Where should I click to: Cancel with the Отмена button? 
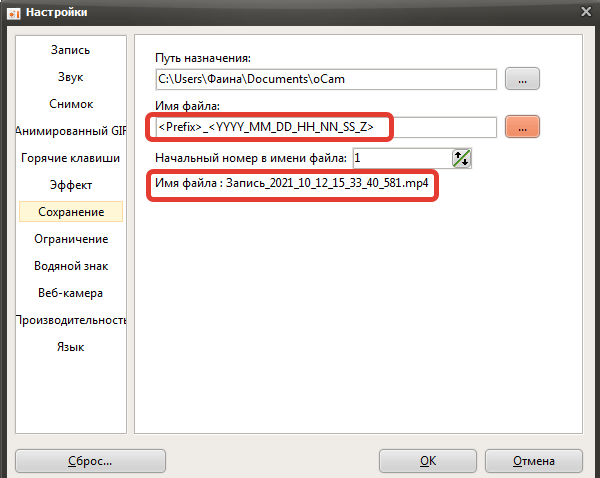pos(534,461)
